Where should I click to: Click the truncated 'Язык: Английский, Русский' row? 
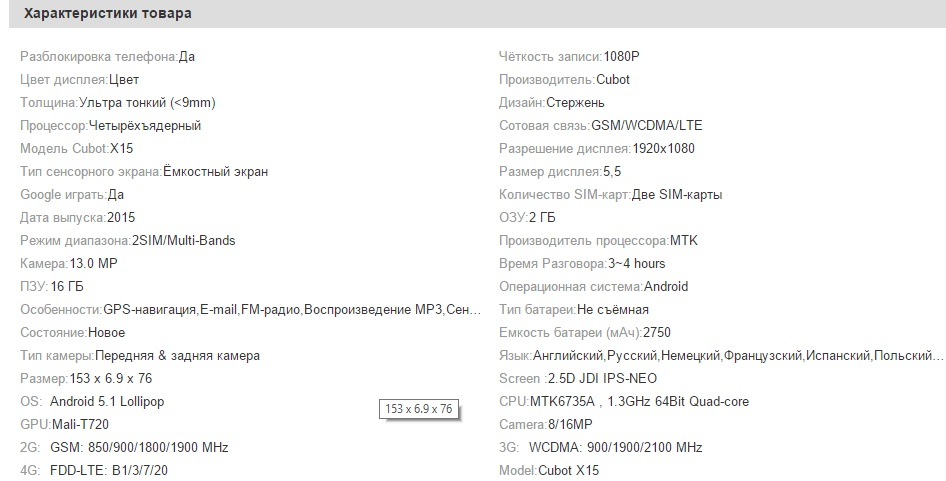[x=721, y=355]
